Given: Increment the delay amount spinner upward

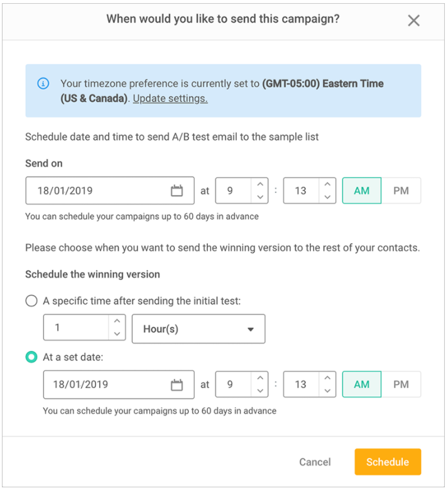Looking at the screenshot, I should pyautogui.click(x=117, y=323).
